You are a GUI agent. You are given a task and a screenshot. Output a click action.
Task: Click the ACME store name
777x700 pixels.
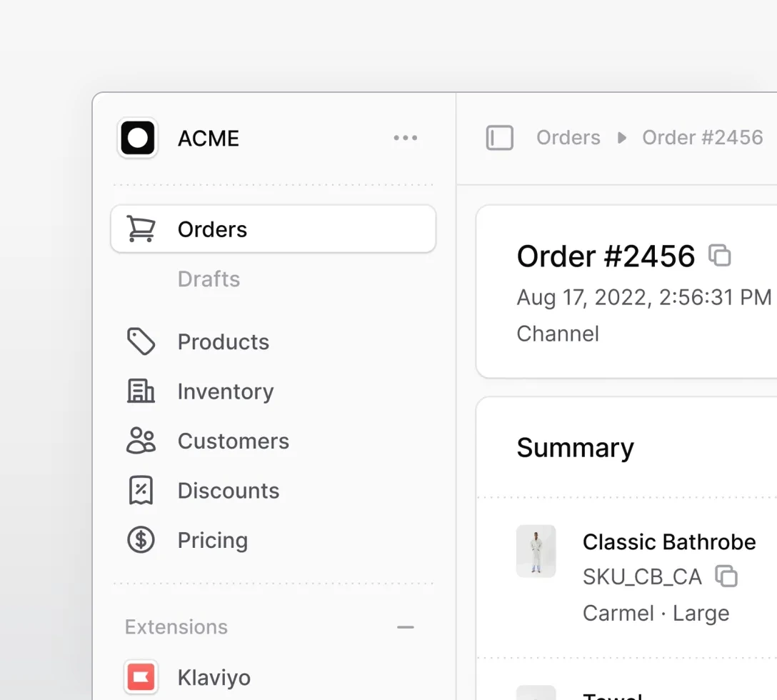[x=208, y=139]
